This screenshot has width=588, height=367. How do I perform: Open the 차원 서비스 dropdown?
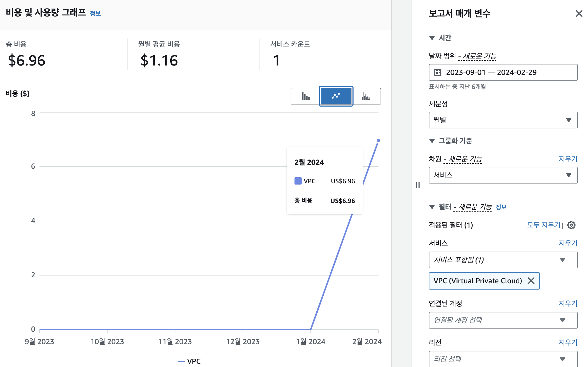pyautogui.click(x=503, y=175)
